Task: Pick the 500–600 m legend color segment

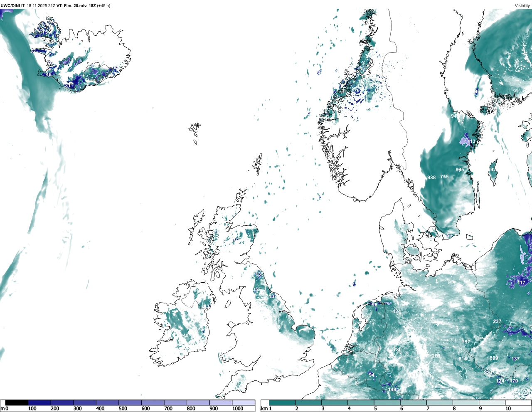Action: (130, 402)
